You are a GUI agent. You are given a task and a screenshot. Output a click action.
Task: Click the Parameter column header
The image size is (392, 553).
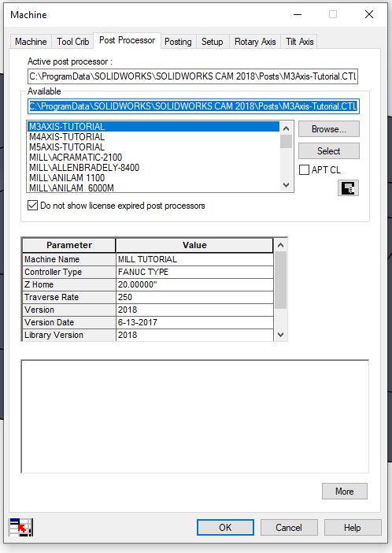pos(69,245)
